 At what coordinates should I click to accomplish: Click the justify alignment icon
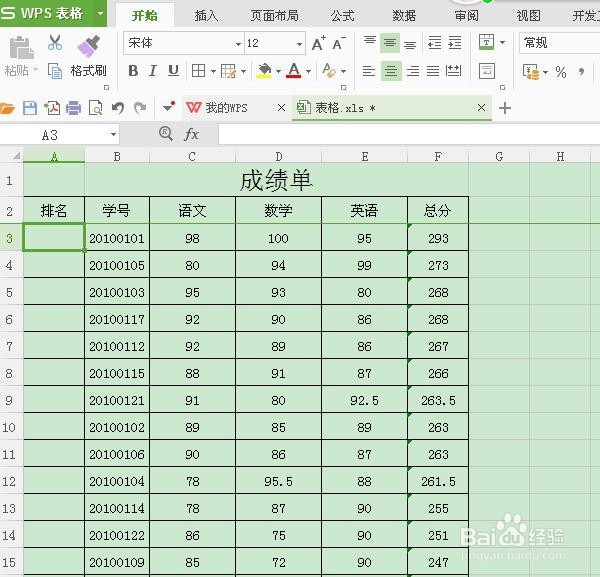pos(433,71)
